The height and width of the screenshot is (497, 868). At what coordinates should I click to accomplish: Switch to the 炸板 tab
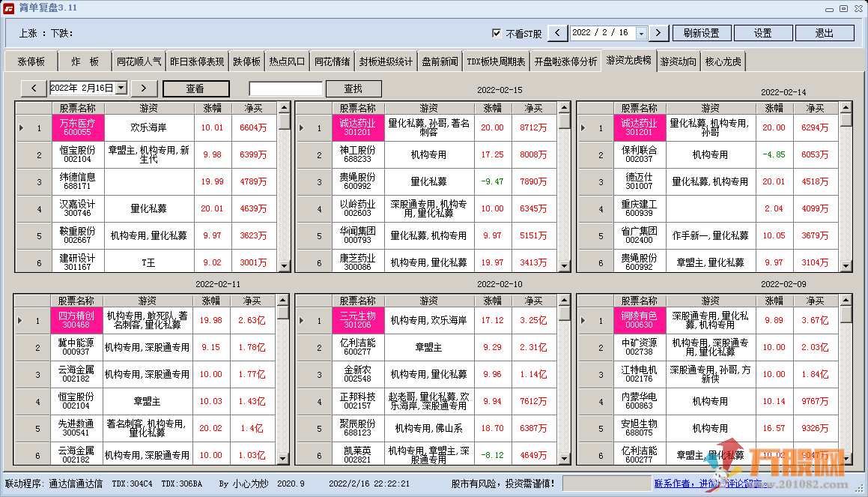click(85, 61)
